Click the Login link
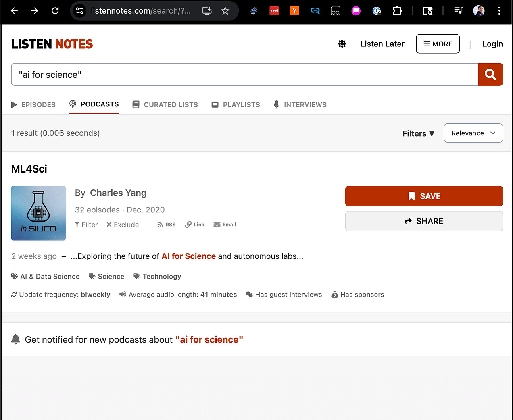513x420 pixels. (x=493, y=44)
